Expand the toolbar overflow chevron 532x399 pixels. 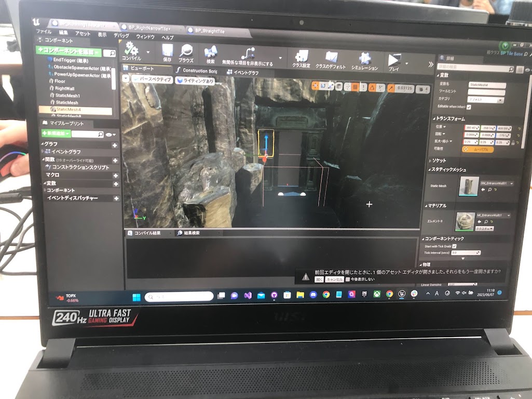[431, 64]
